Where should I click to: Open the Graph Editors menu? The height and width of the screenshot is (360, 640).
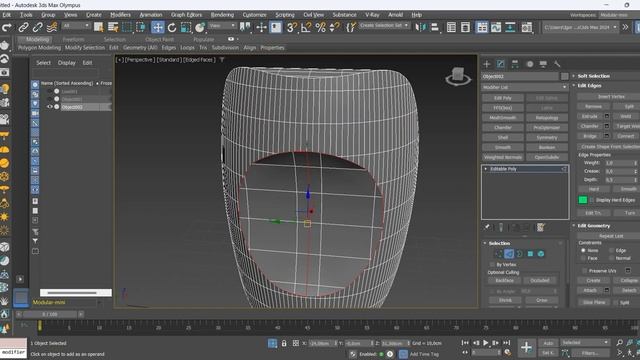[187, 15]
